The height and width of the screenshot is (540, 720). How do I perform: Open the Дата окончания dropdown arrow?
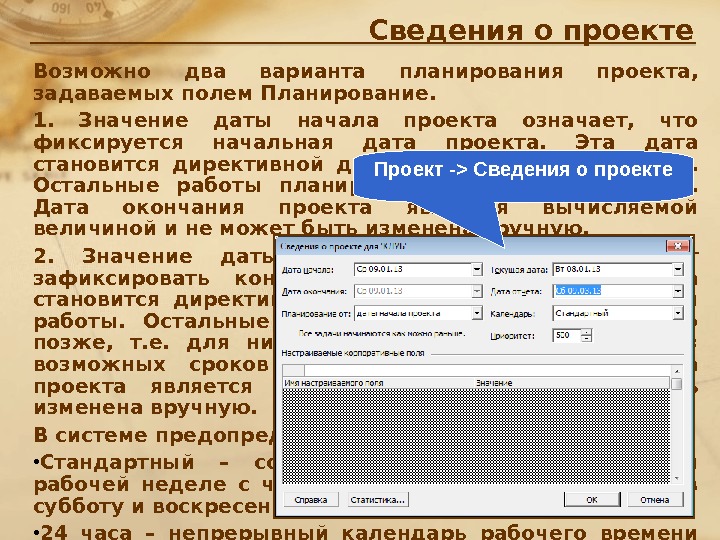point(477,291)
